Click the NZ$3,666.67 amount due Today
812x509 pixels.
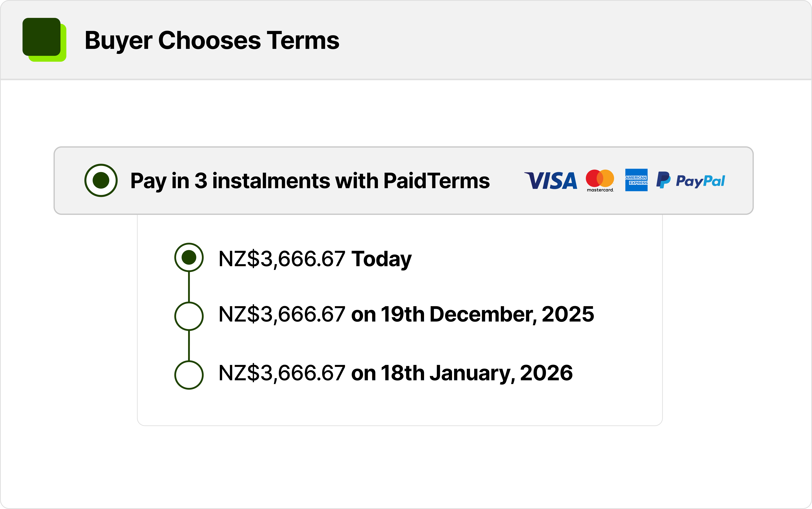coord(282,259)
